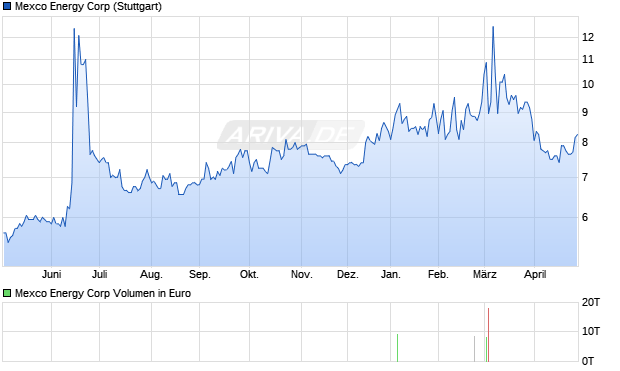Click the 'Juli' month label
The width and height of the screenshot is (620, 371).
(100, 274)
